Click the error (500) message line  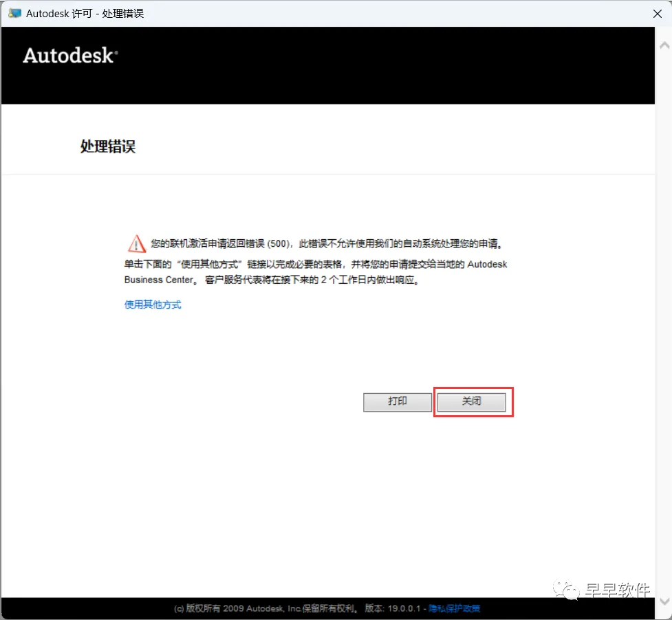pyautogui.click(x=327, y=243)
